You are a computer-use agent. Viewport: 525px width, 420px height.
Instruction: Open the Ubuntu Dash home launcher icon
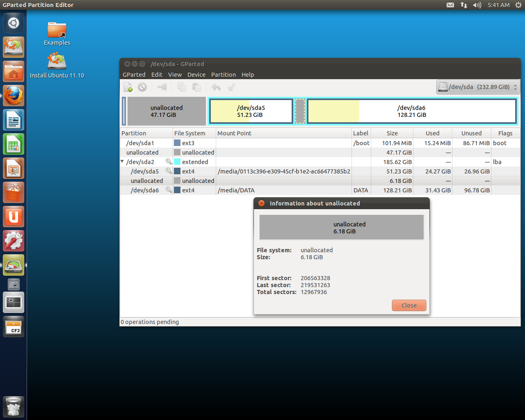[14, 23]
